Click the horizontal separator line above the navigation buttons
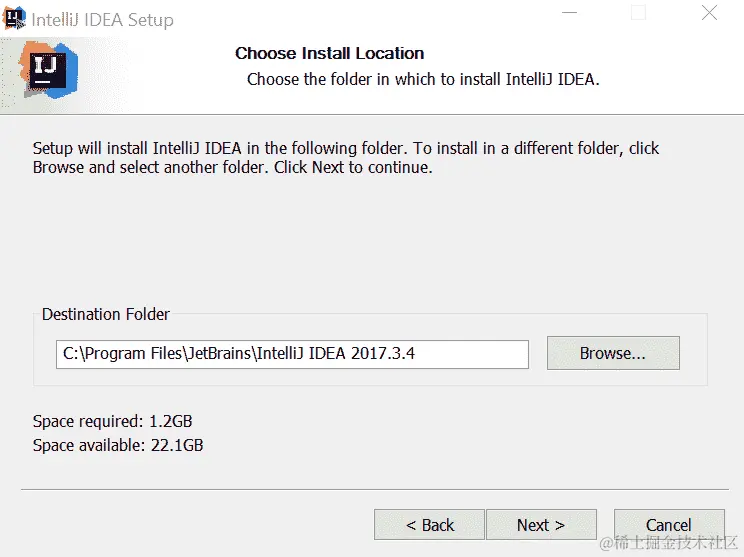 (x=375, y=489)
